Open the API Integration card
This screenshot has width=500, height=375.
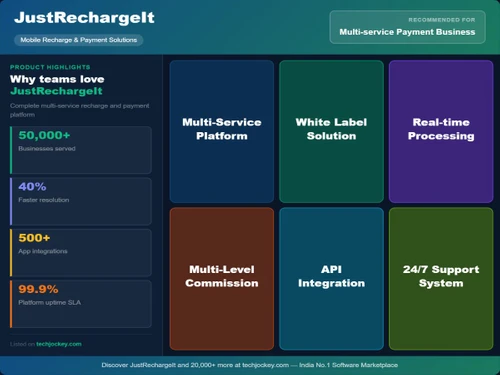(x=331, y=279)
